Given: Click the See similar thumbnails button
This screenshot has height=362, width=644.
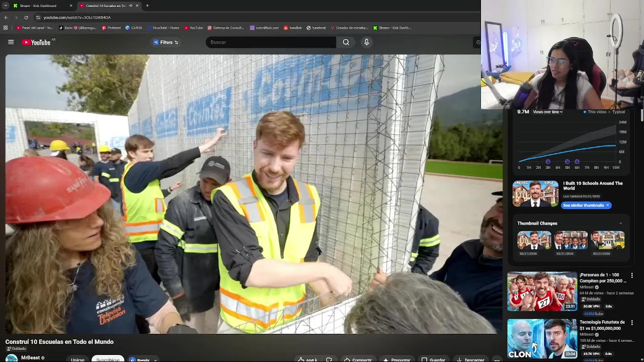Looking at the screenshot, I should [586, 205].
